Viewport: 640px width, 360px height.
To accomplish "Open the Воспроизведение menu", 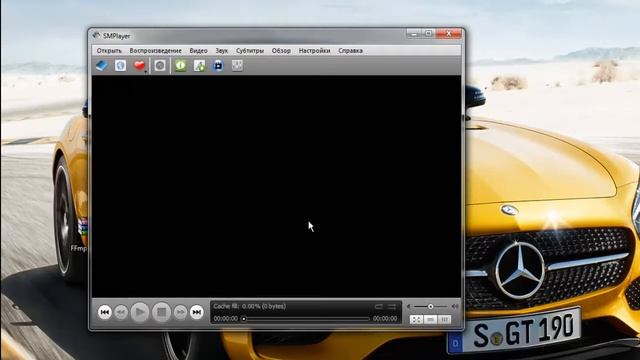I will click(156, 51).
